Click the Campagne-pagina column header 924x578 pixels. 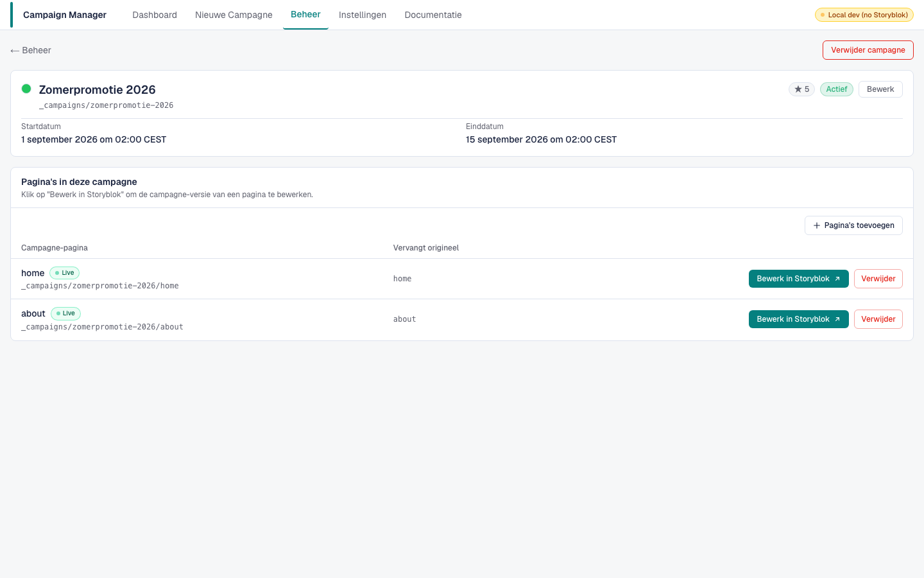pyautogui.click(x=55, y=248)
